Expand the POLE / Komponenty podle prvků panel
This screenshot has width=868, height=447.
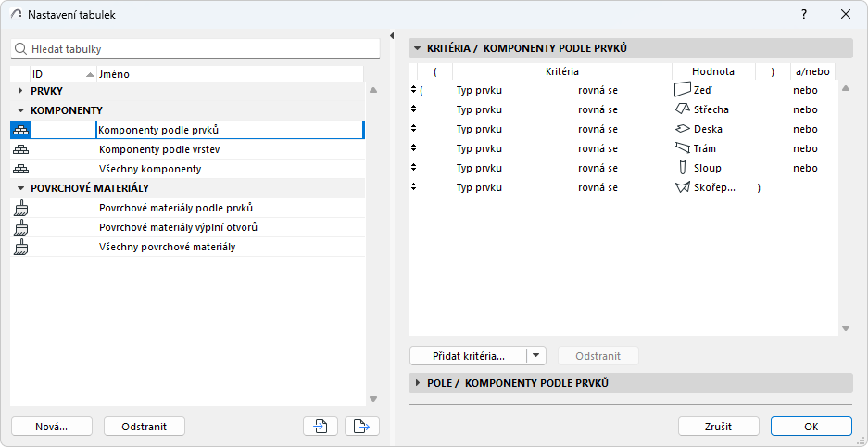point(418,383)
